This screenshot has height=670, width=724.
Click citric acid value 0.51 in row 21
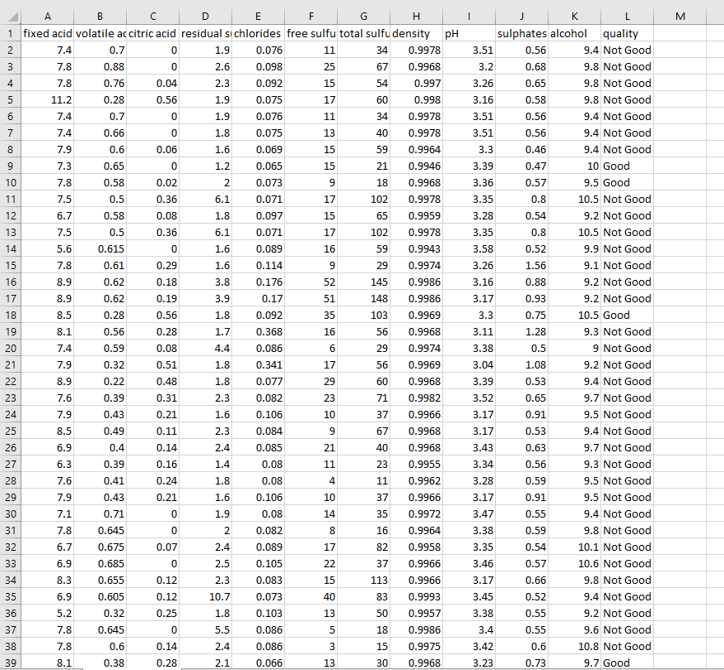(x=153, y=365)
